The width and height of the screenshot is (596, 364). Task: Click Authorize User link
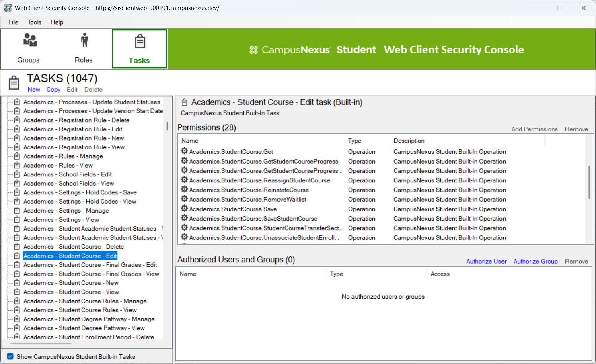[486, 261]
